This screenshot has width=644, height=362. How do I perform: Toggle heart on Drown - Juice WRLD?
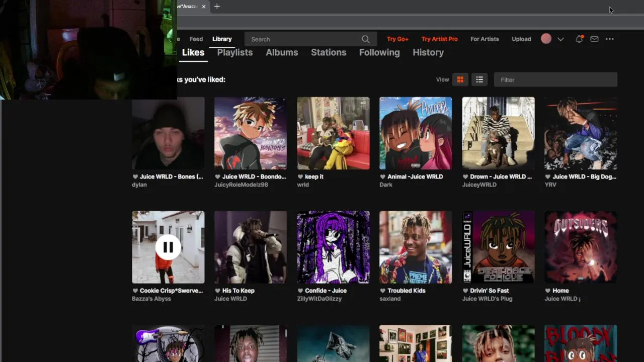[x=465, y=176]
